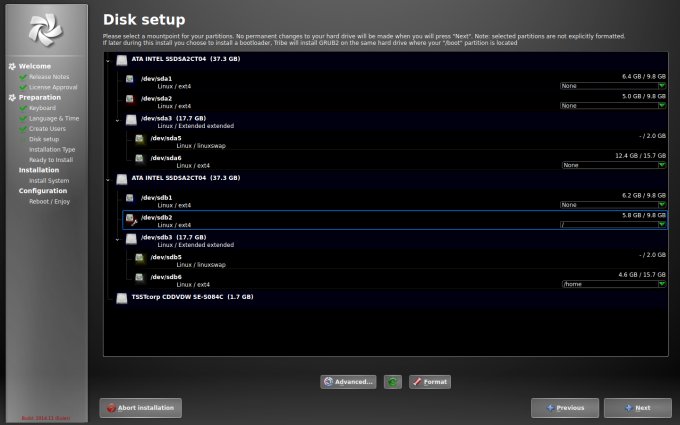Select Ready to Install step
Image resolution: width=680 pixels, height=425 pixels.
[x=51, y=160]
